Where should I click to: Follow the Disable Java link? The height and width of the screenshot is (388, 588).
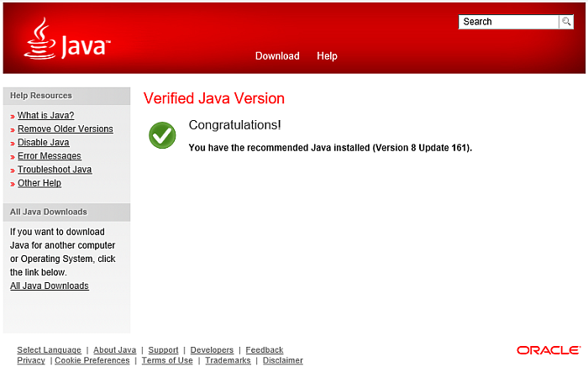pos(44,143)
